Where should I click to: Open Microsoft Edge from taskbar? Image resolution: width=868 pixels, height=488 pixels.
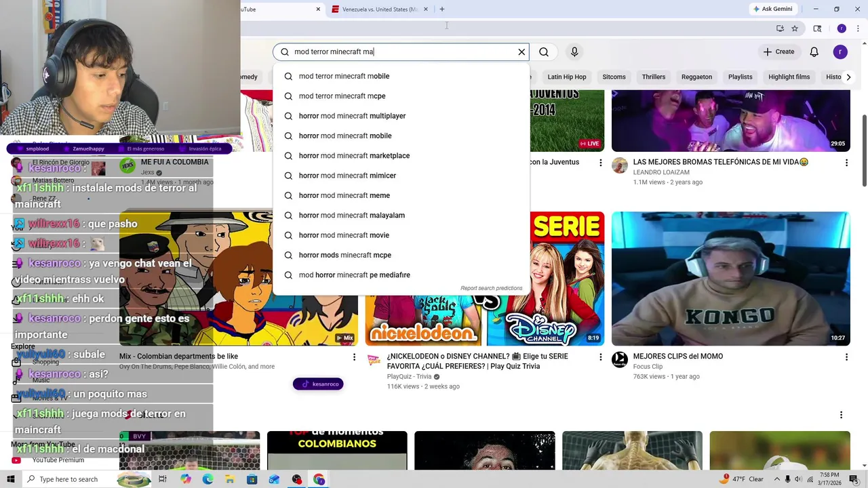pos(208,479)
